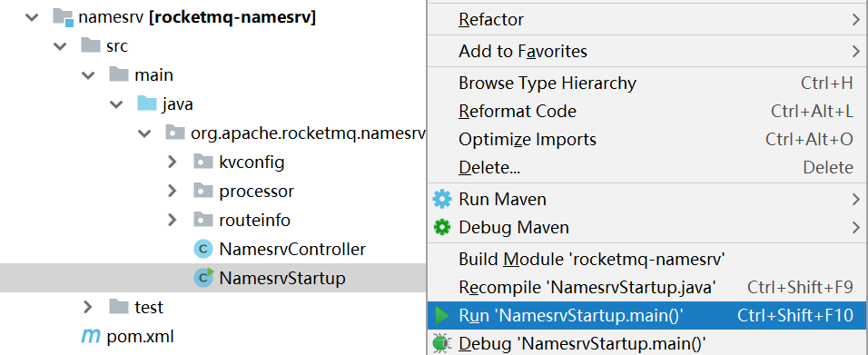Expand the processor package

point(173,191)
